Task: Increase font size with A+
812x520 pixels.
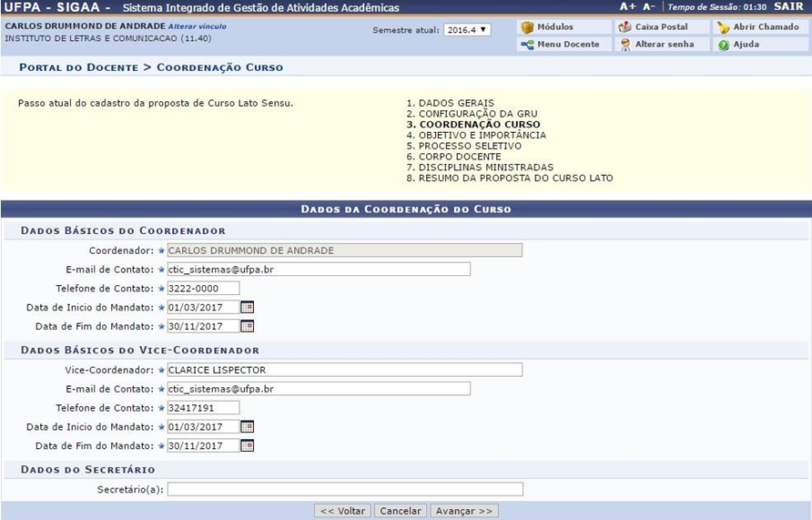Action: pos(627,6)
